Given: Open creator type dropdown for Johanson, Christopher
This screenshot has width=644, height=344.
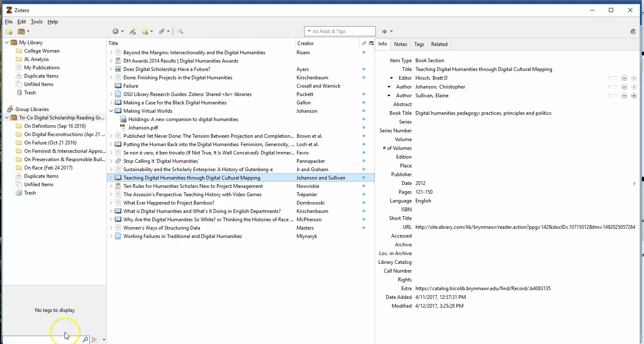Looking at the screenshot, I should point(389,87).
